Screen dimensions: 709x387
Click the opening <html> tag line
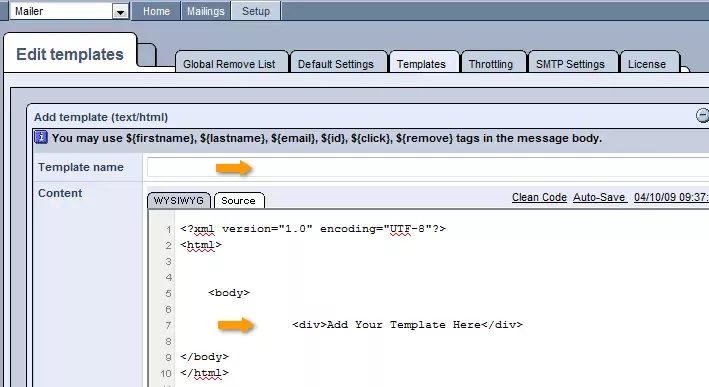(201, 245)
